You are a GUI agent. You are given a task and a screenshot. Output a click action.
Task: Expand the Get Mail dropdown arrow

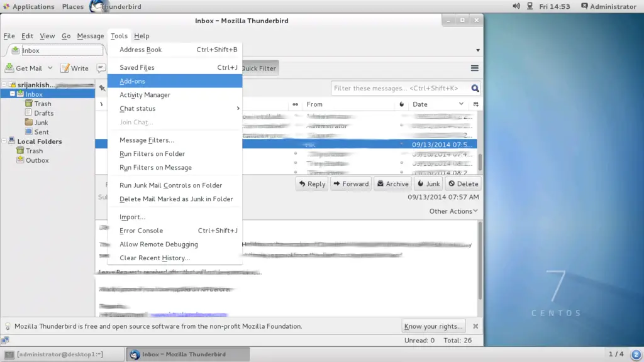click(50, 68)
